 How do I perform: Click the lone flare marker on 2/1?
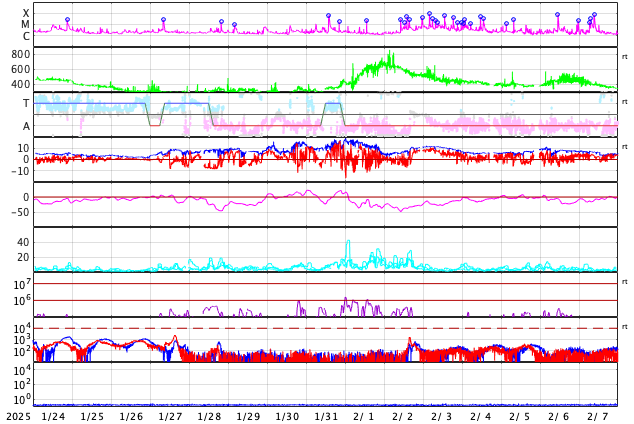(x=366, y=20)
